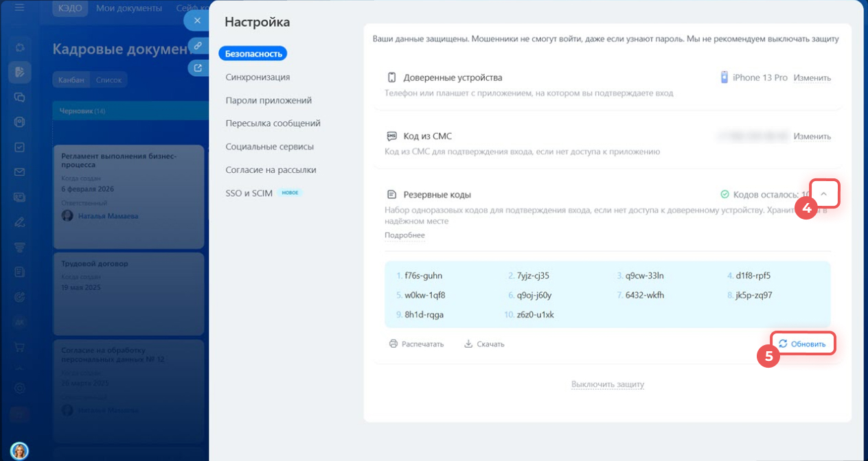Screen dimensions: 868x461
Task: Open the shopping cart icon in sidebar
Action: (19, 346)
